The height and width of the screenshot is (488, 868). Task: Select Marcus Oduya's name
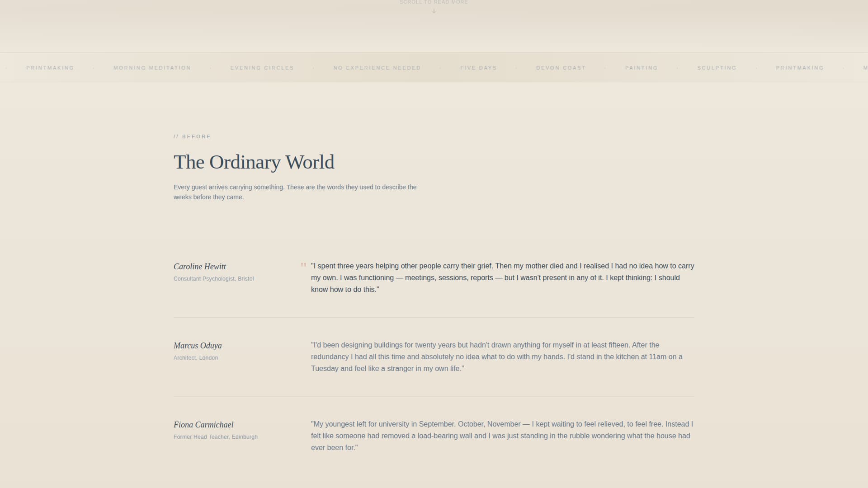tap(197, 346)
